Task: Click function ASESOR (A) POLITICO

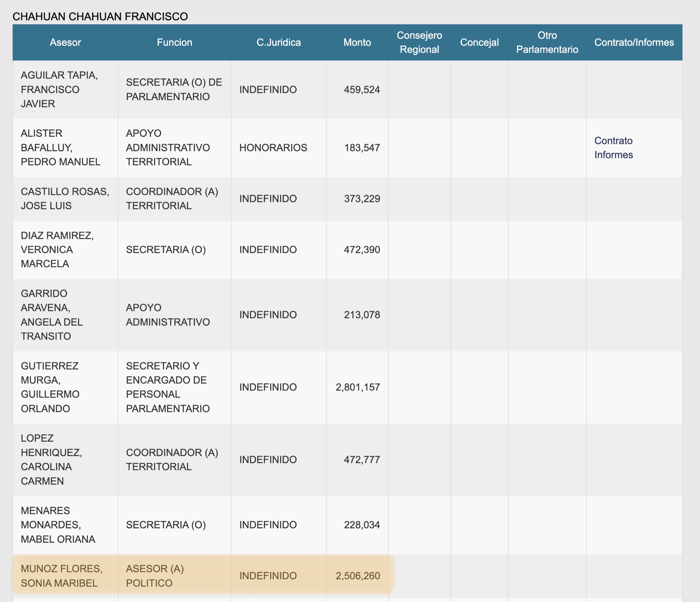Action: 155,576
